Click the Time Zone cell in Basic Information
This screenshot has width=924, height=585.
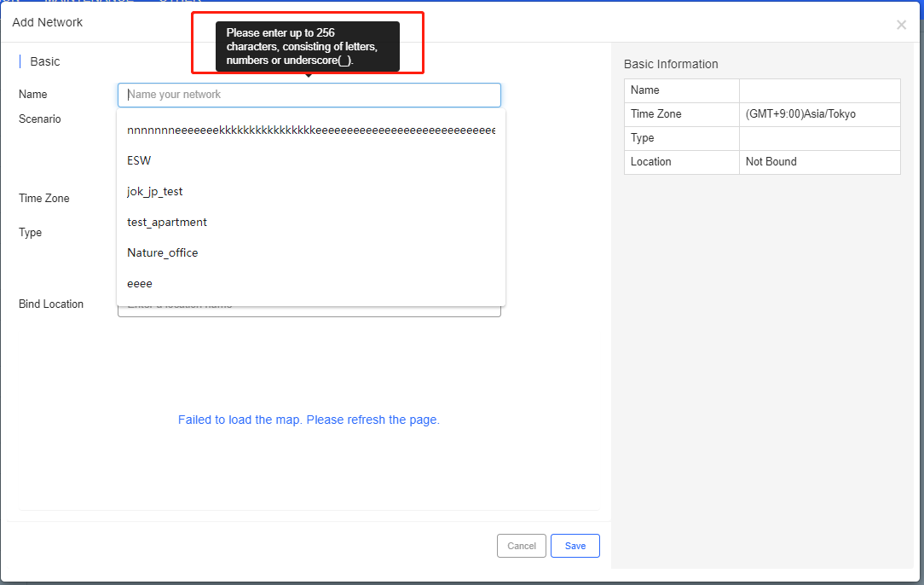click(682, 114)
